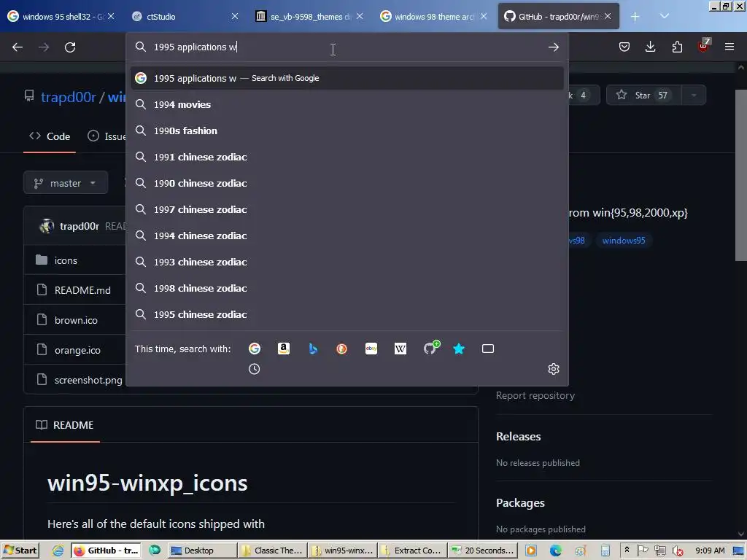The height and width of the screenshot is (560, 747).
Task: Open the Releases section heading
Action: [x=519, y=436]
